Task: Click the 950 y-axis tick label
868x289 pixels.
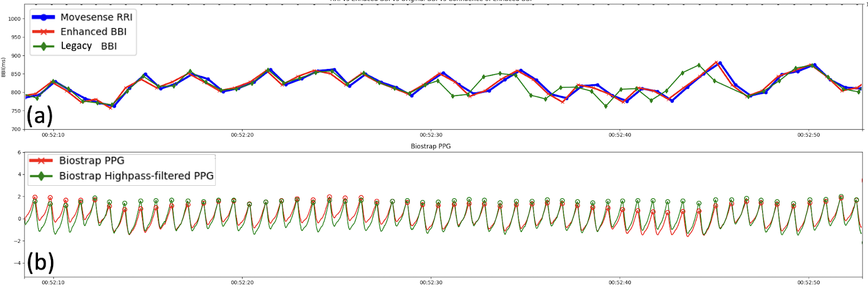Action: 16,37
